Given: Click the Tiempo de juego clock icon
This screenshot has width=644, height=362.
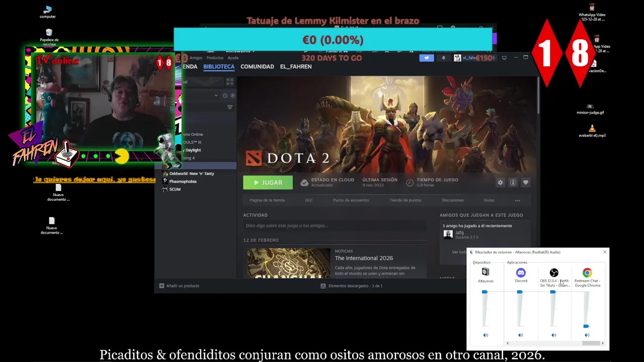Looking at the screenshot, I should [x=410, y=183].
